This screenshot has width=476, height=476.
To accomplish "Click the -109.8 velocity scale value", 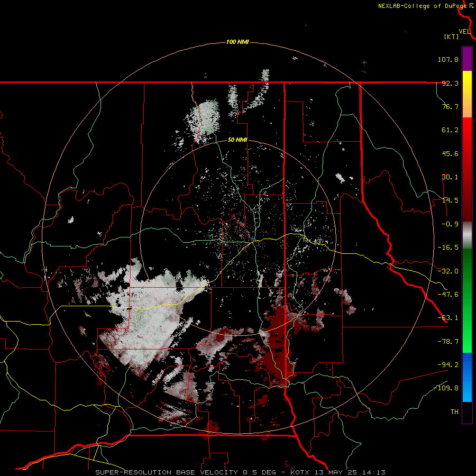I will pyautogui.click(x=446, y=388).
